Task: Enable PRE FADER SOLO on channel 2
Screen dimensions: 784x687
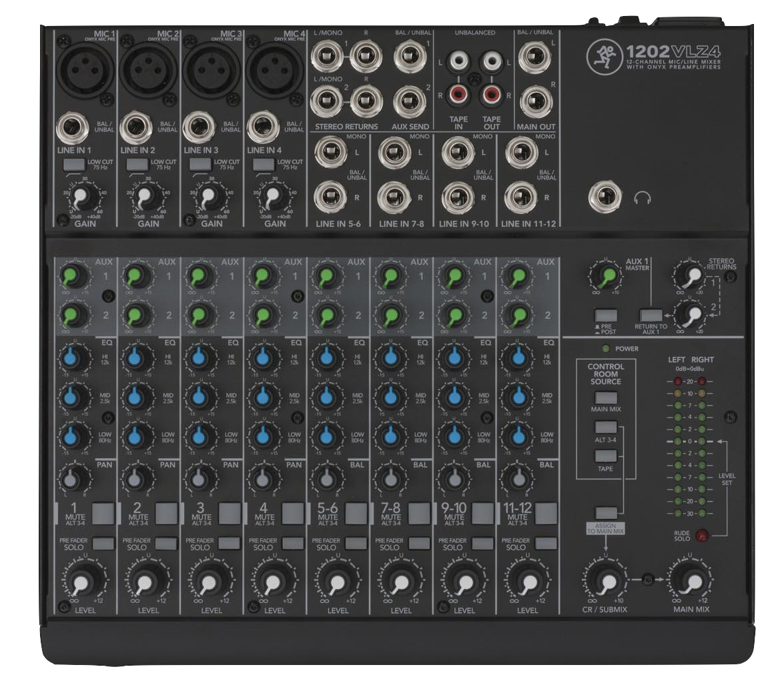Action: point(166,543)
